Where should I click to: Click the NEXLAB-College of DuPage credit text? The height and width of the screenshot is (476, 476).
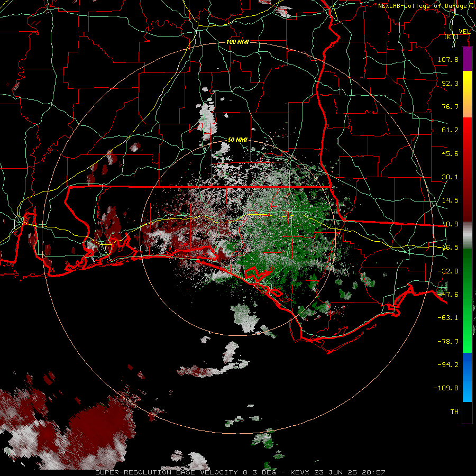pos(426,6)
